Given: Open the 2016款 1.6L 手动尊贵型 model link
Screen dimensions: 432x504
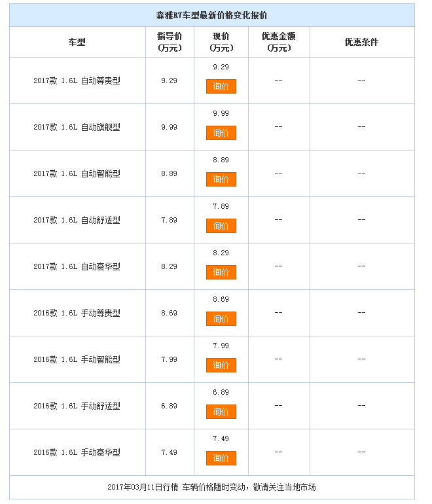Looking at the screenshot, I should (77, 313).
